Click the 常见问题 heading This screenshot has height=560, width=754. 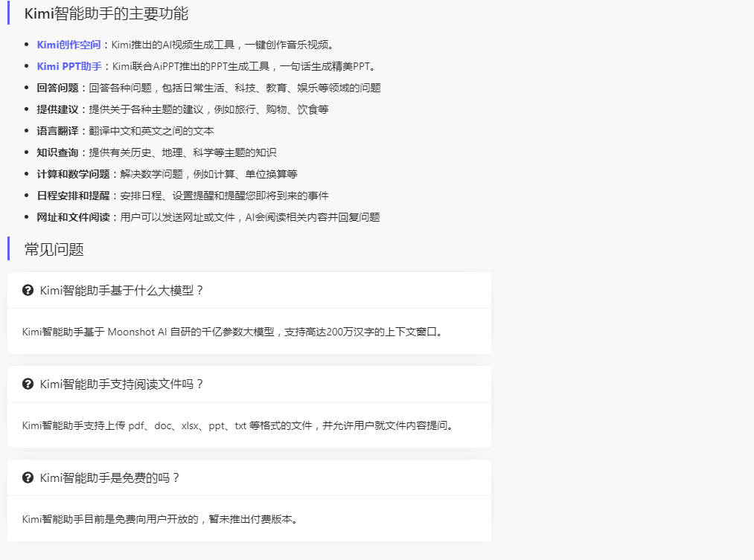click(54, 249)
